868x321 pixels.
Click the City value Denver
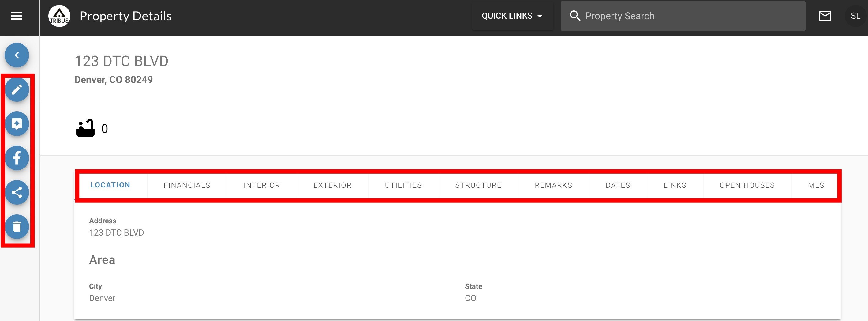[x=102, y=298]
